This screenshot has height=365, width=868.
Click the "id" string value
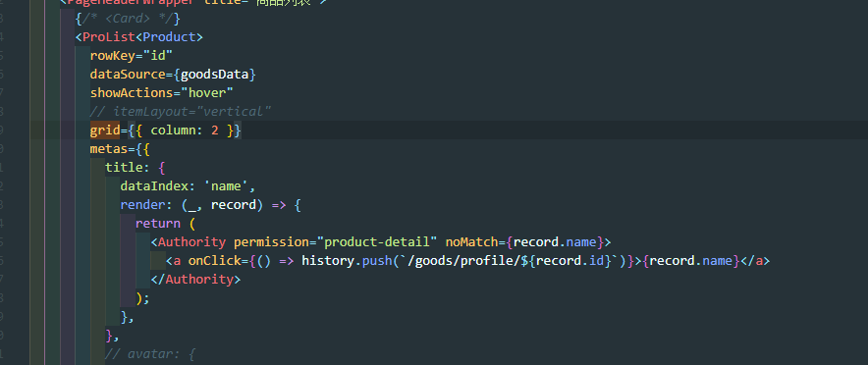[x=158, y=56]
